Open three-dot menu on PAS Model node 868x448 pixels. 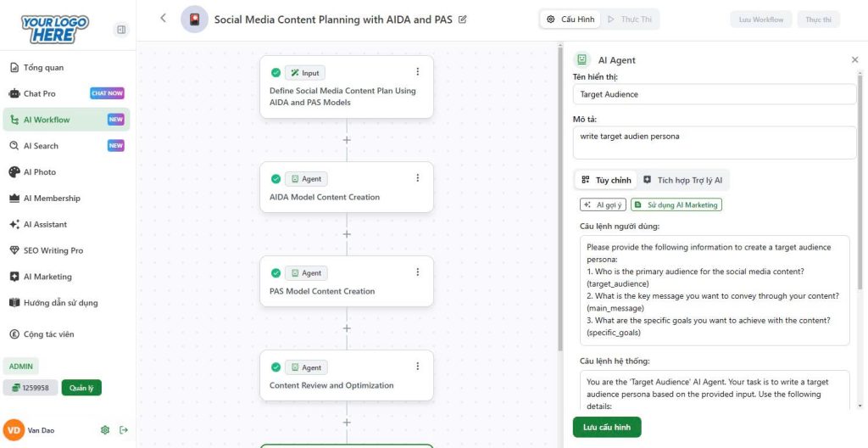click(417, 272)
